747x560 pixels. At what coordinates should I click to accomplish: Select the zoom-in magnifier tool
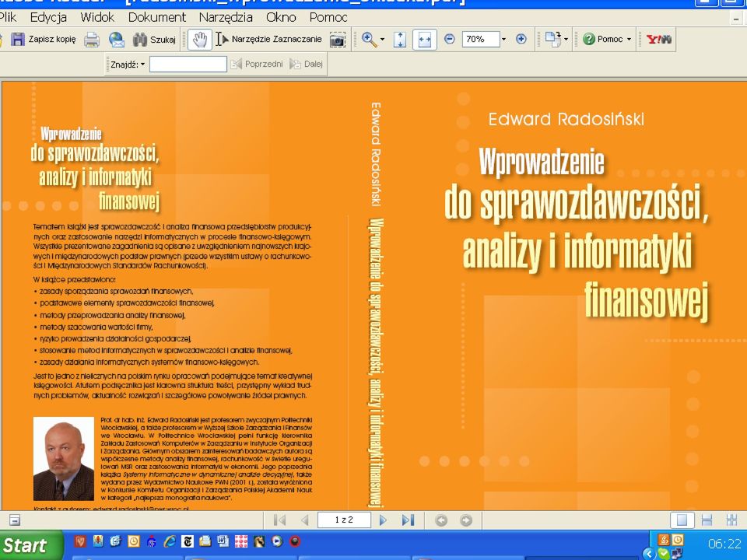(x=369, y=39)
